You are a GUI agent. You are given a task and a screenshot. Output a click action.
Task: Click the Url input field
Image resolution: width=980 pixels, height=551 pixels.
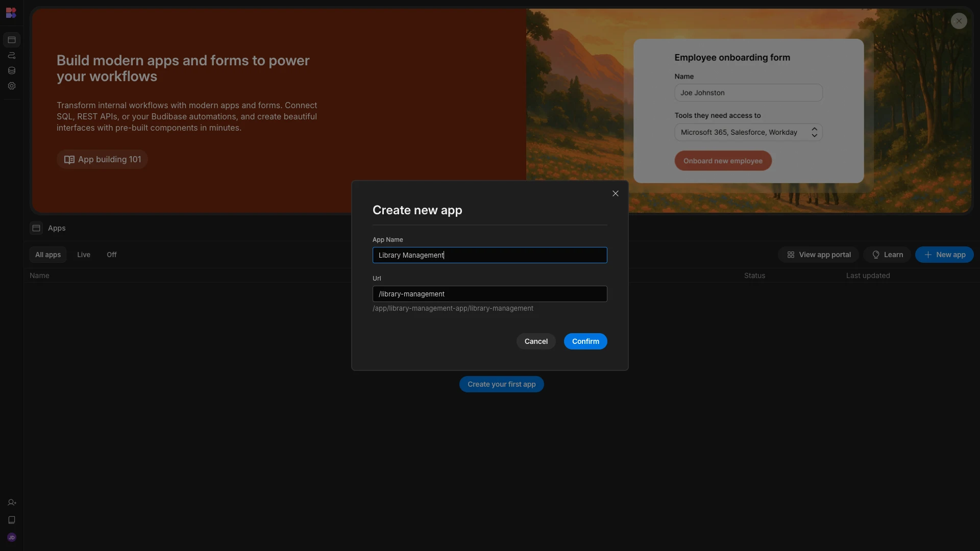click(x=490, y=294)
